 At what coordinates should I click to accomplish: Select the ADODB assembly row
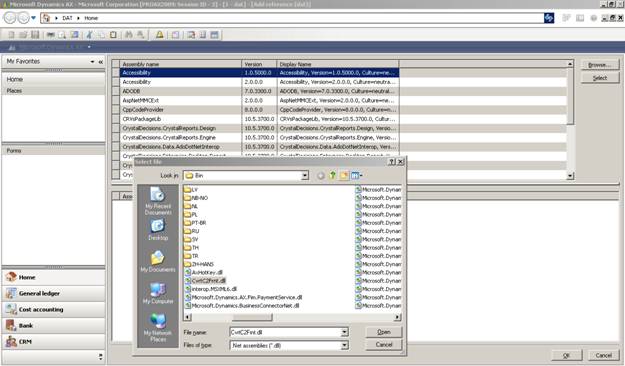(259, 91)
